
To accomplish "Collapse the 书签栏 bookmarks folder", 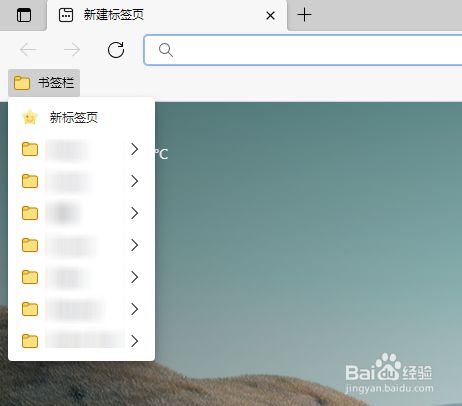I will coord(44,83).
